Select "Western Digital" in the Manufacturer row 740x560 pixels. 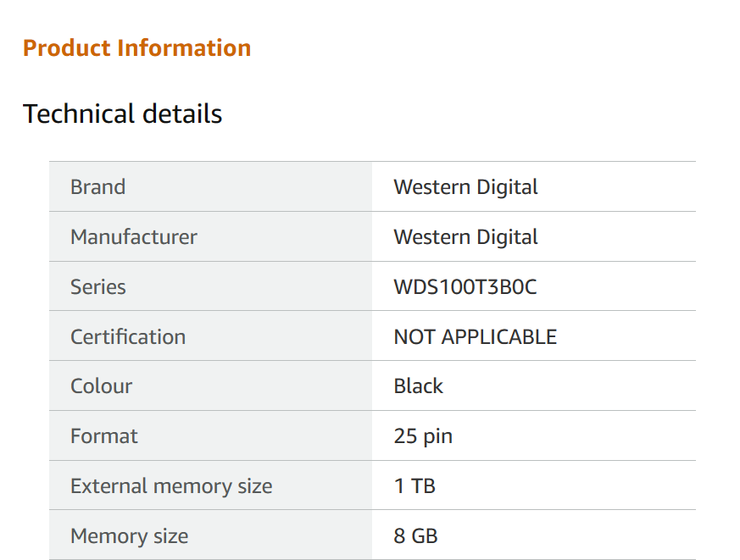click(x=466, y=237)
